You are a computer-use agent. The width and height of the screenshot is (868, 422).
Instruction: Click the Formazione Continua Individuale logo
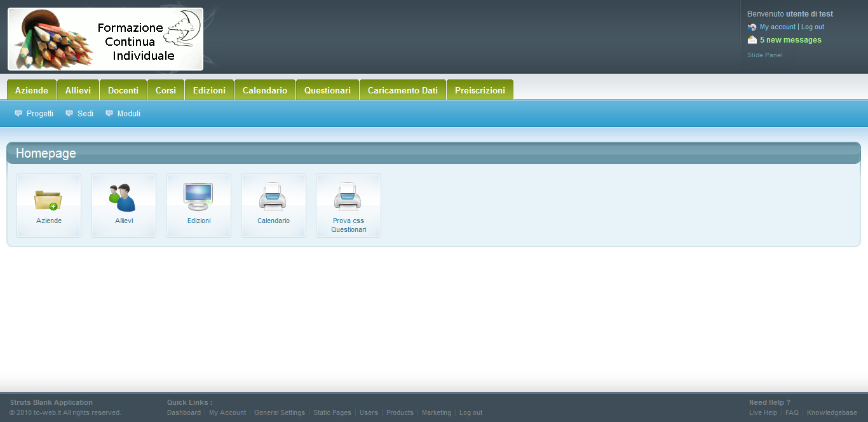[x=105, y=39]
